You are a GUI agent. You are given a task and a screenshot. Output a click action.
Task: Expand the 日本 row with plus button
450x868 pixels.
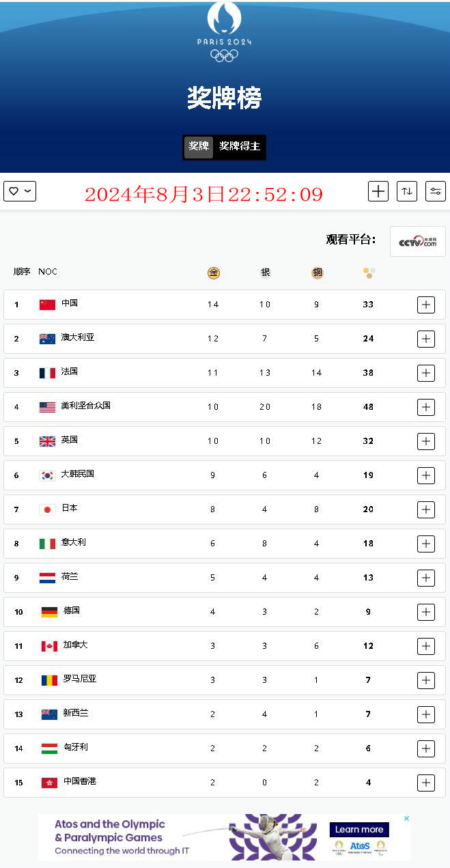(425, 509)
